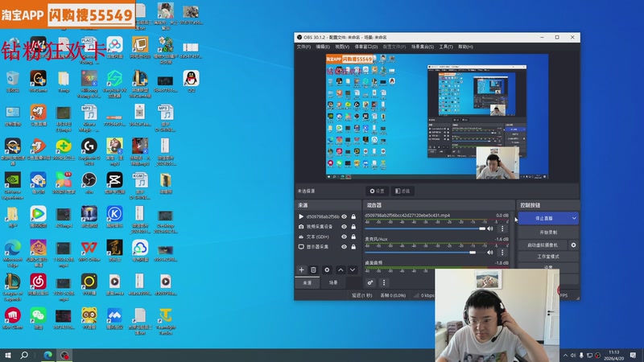644x362 pixels.
Task: Remove the selected source with the trash icon
Action: click(x=313, y=269)
